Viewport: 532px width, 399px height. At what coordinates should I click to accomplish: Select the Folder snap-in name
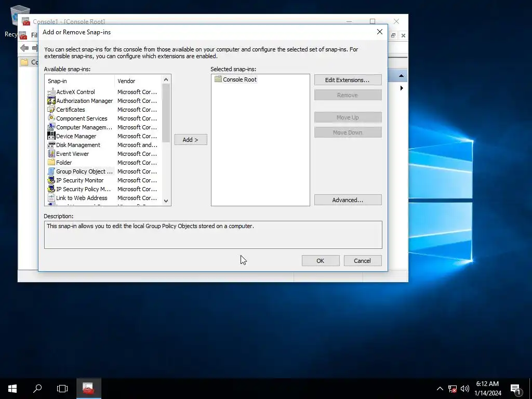point(64,162)
